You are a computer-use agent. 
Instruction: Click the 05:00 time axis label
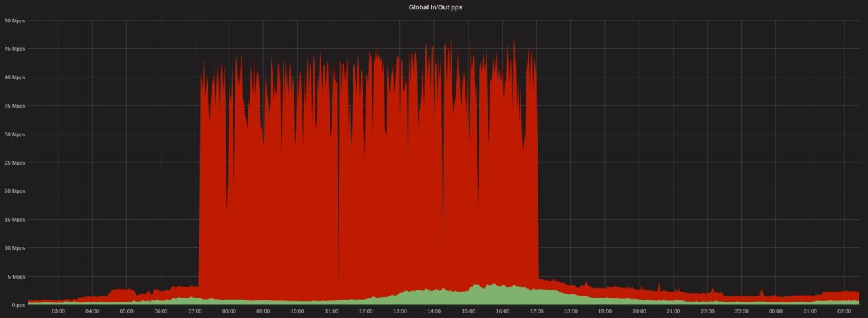click(x=127, y=312)
